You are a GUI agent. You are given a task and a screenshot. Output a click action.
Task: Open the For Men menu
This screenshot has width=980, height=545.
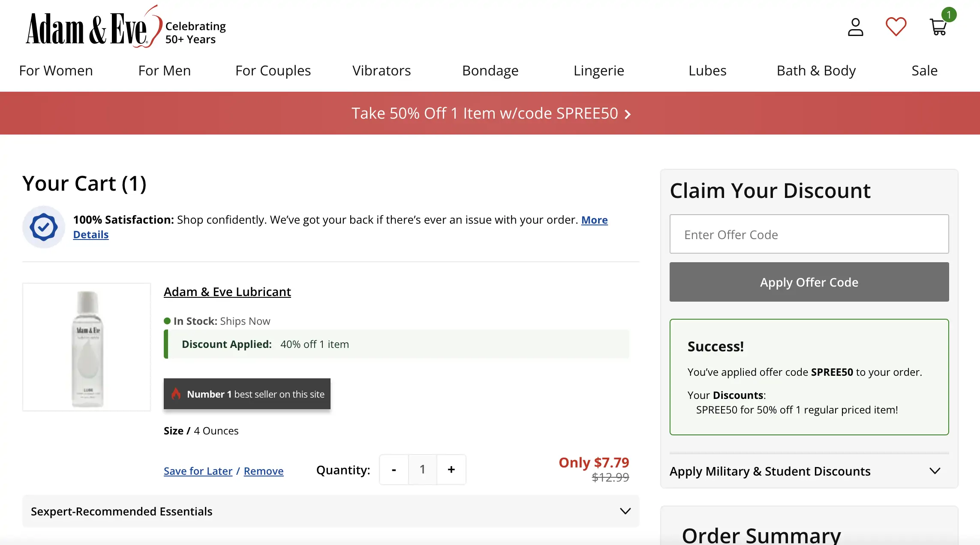pyautogui.click(x=165, y=70)
